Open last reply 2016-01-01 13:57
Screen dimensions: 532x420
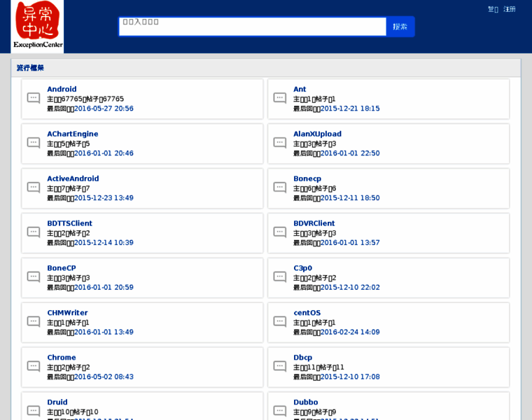pos(350,243)
